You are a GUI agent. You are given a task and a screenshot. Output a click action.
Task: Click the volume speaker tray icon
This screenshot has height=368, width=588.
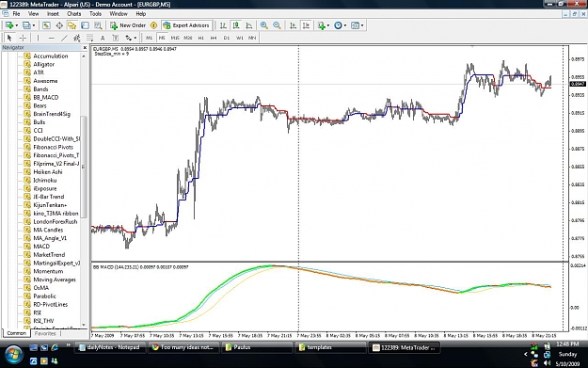[x=548, y=362]
